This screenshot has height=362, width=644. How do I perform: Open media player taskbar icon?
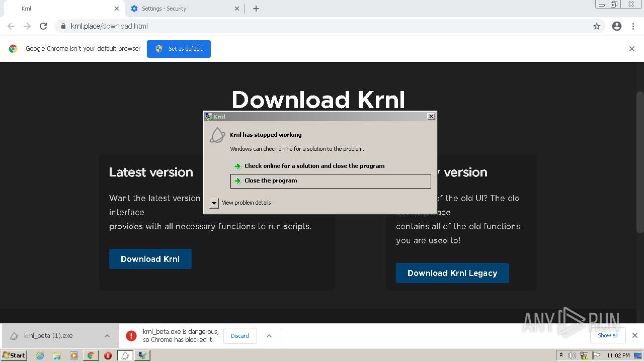[74, 355]
